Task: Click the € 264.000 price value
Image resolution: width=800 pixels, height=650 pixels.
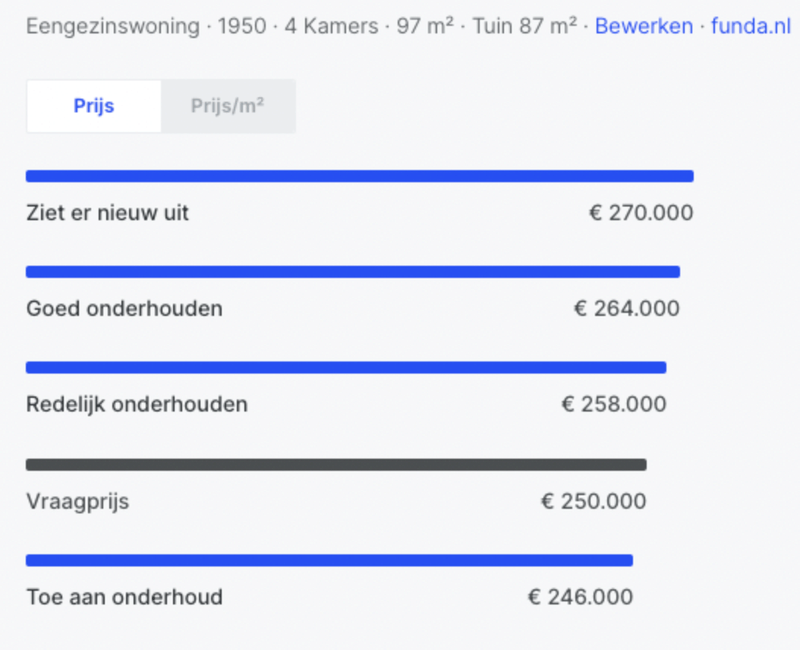Action: pos(626,309)
